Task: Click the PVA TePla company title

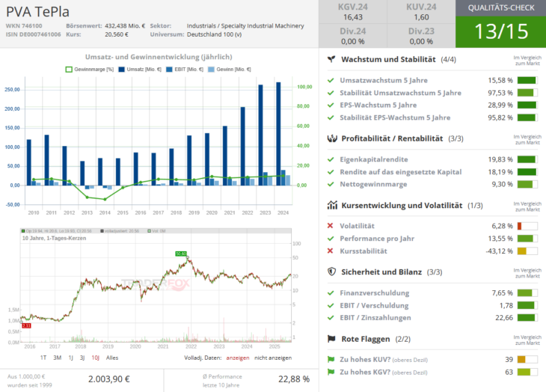Action: 37,12
